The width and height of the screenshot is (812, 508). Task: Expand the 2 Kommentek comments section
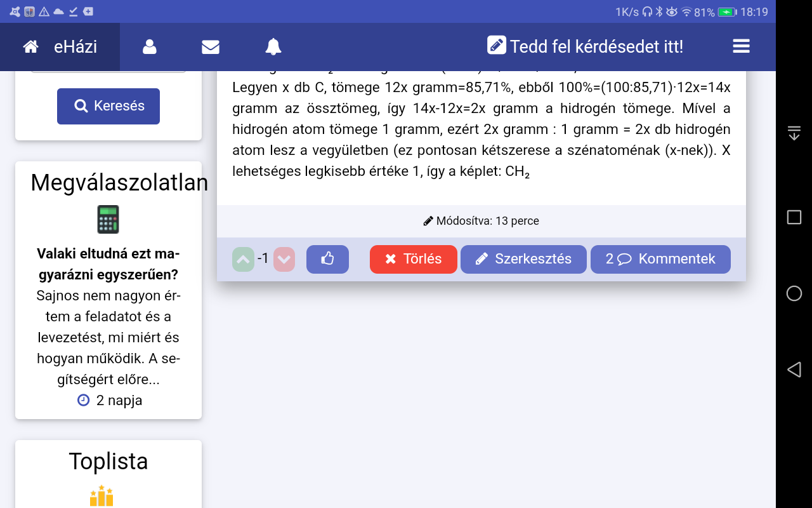[x=660, y=259]
